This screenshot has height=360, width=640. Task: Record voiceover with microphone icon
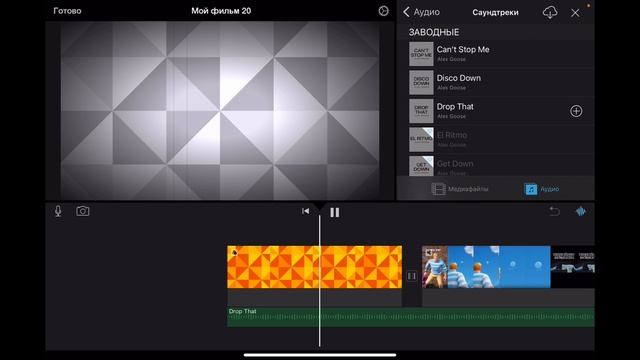click(58, 211)
